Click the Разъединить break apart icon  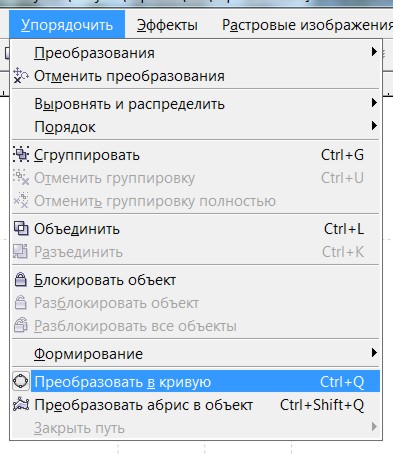point(21,252)
